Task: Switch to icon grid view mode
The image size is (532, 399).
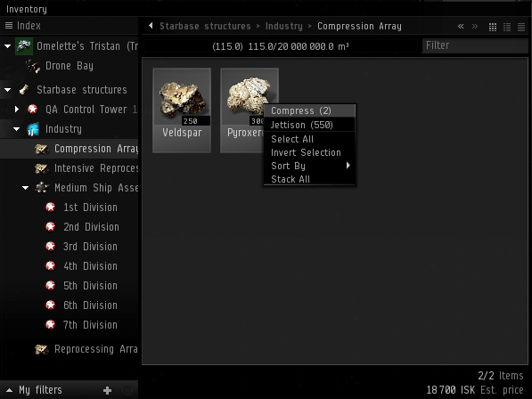Action: click(493, 27)
